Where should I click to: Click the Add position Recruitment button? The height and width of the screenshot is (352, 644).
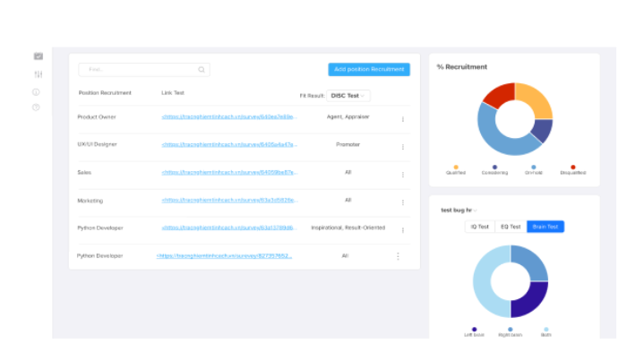(x=369, y=69)
